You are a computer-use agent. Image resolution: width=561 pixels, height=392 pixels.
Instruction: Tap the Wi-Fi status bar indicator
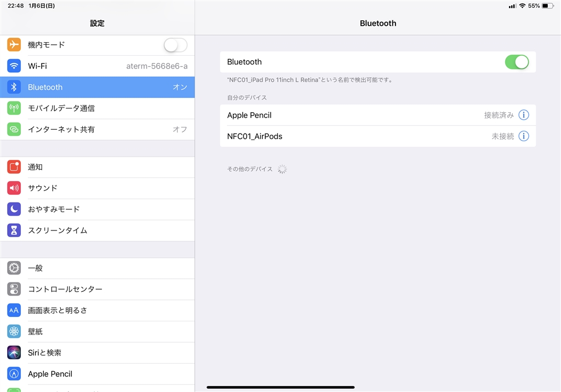(x=522, y=5)
